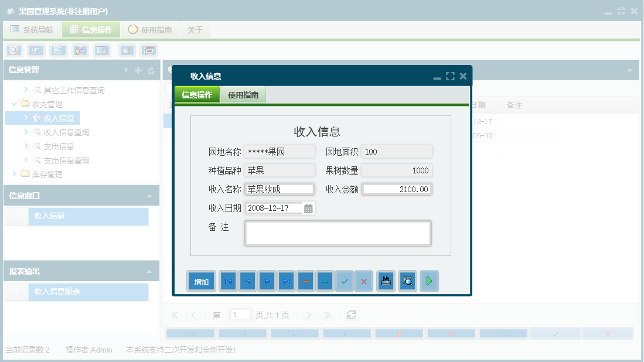
Task: Click the delete record minus icon
Action: pos(305,281)
